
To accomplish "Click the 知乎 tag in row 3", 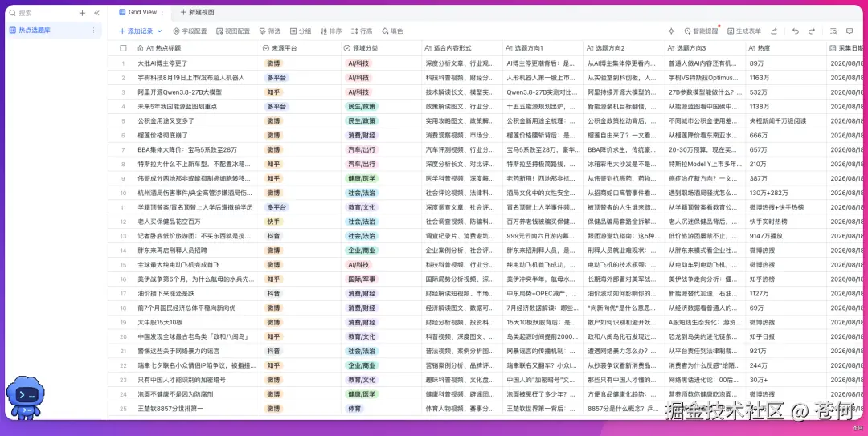I will (273, 92).
